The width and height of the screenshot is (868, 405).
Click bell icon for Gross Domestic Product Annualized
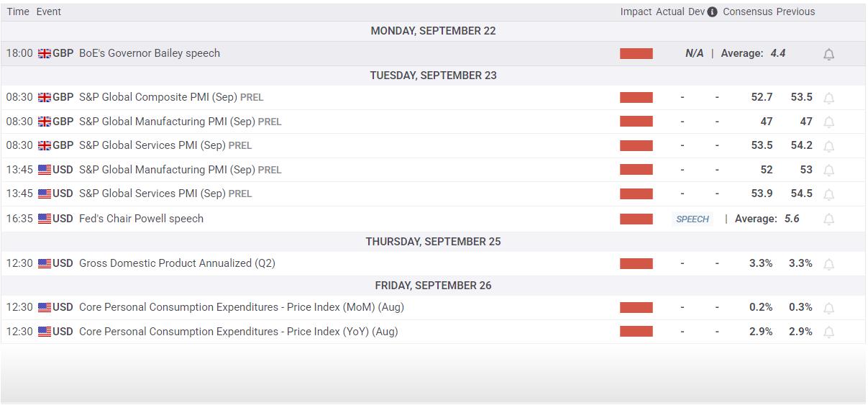(828, 265)
